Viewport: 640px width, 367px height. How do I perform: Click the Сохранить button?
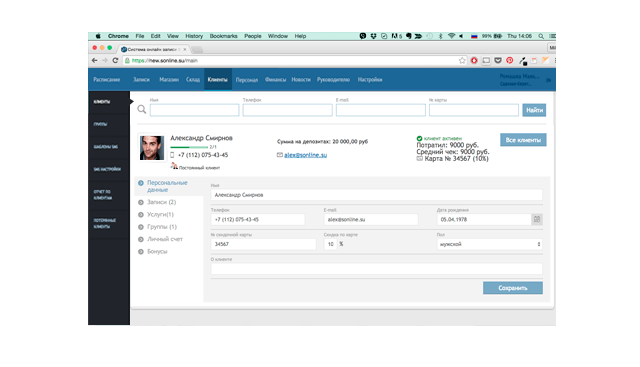[513, 288]
